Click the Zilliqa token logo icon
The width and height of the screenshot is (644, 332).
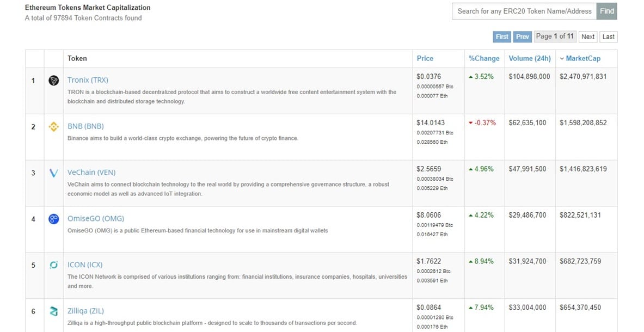(53, 311)
